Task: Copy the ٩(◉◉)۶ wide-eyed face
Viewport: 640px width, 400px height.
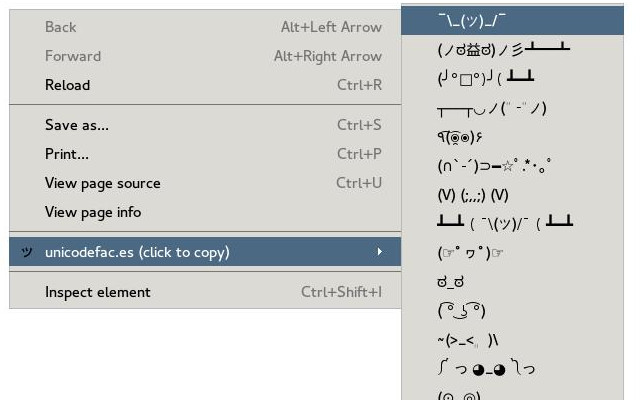Action: [x=512, y=137]
